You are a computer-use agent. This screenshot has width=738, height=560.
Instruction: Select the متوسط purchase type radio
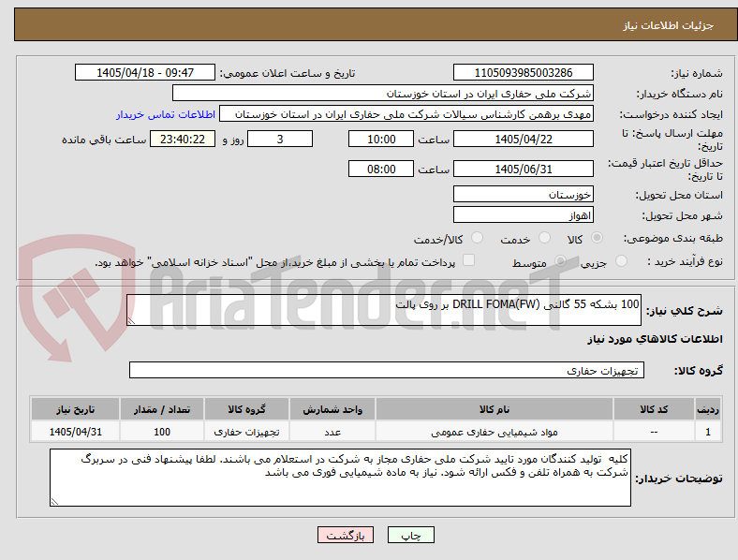pos(560,260)
